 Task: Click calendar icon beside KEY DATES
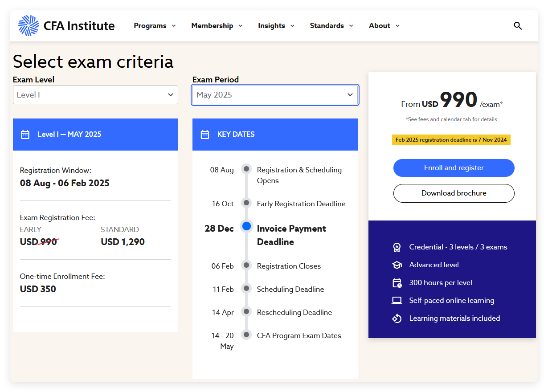[205, 135]
